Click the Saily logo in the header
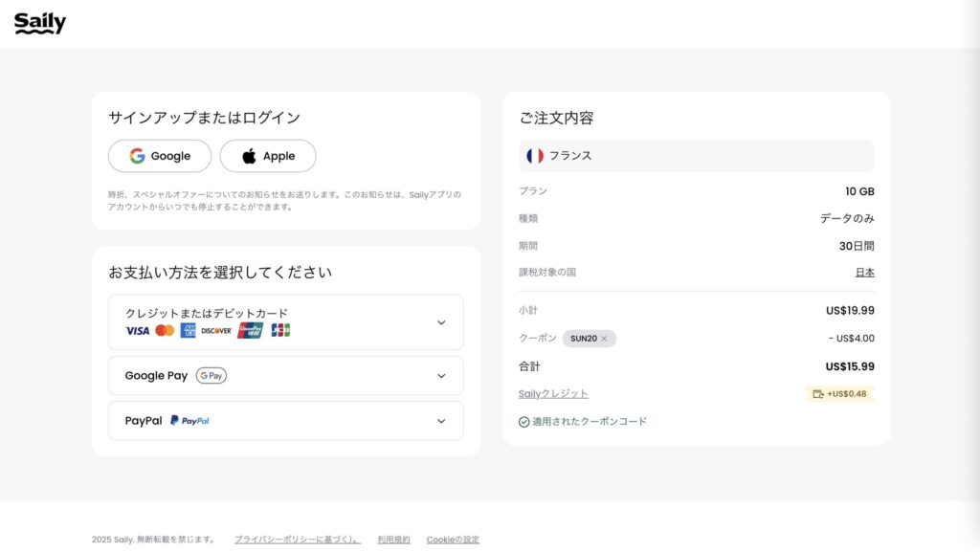The width and height of the screenshot is (980, 552). click(40, 24)
